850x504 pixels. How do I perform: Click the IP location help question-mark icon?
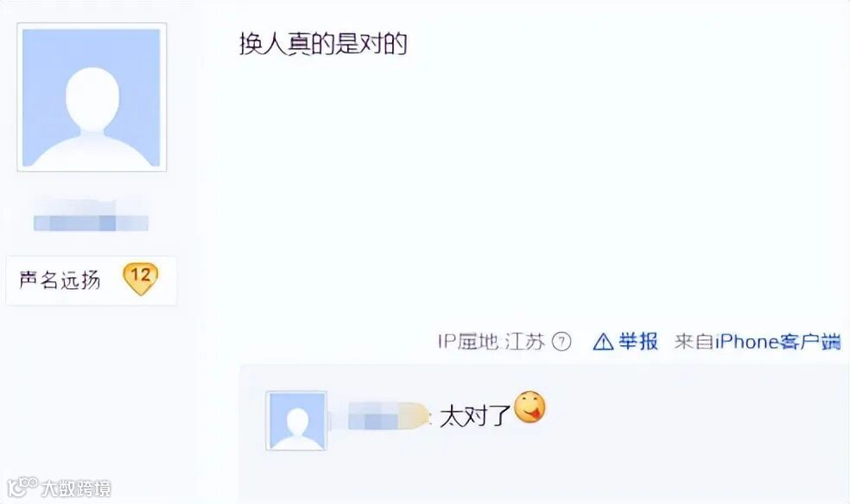pyautogui.click(x=561, y=342)
